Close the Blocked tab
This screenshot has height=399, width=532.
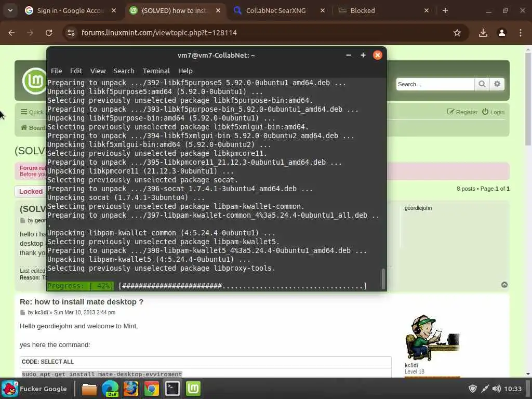(427, 10)
